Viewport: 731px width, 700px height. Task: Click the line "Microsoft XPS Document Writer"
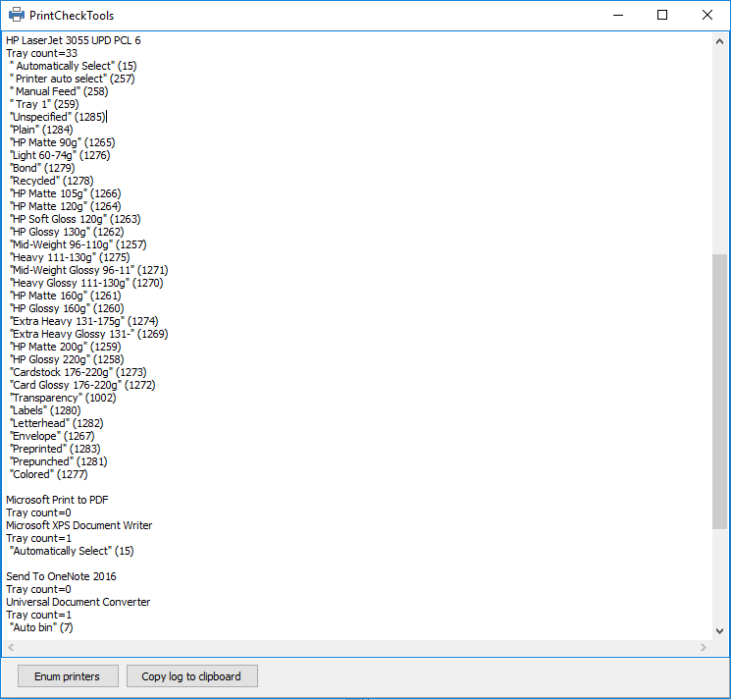pyautogui.click(x=79, y=525)
